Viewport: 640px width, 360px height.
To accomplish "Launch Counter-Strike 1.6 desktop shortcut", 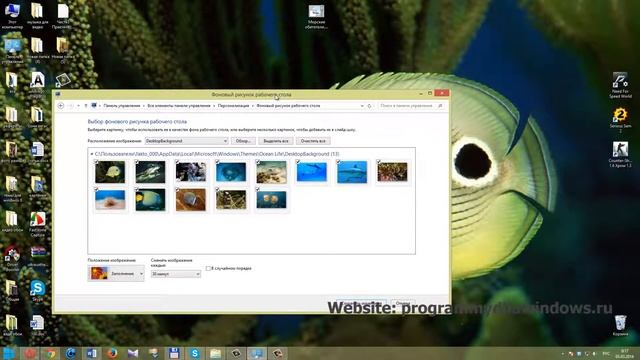I will tap(620, 155).
